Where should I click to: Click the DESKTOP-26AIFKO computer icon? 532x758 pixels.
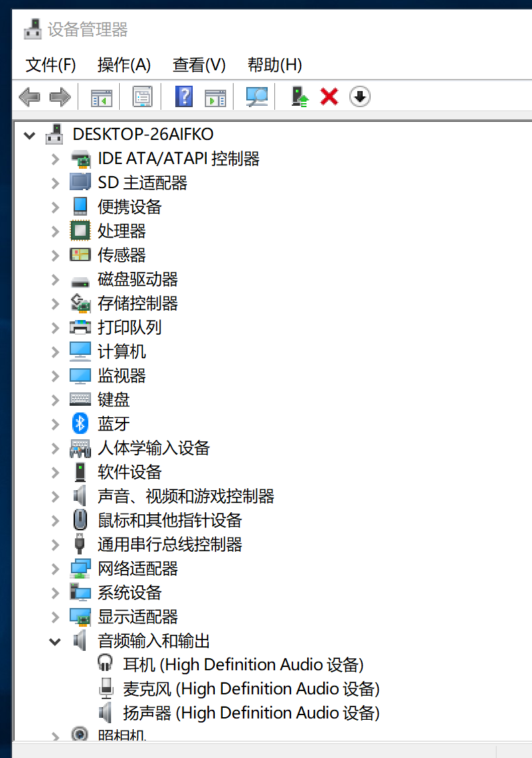tap(54, 134)
